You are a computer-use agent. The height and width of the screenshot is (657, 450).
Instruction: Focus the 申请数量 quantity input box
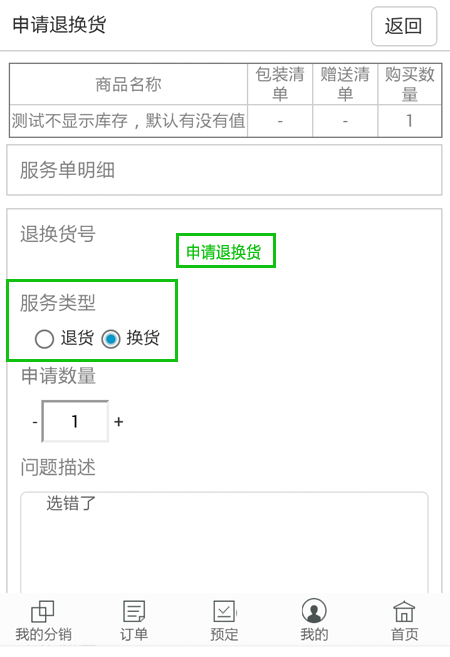[x=75, y=421]
